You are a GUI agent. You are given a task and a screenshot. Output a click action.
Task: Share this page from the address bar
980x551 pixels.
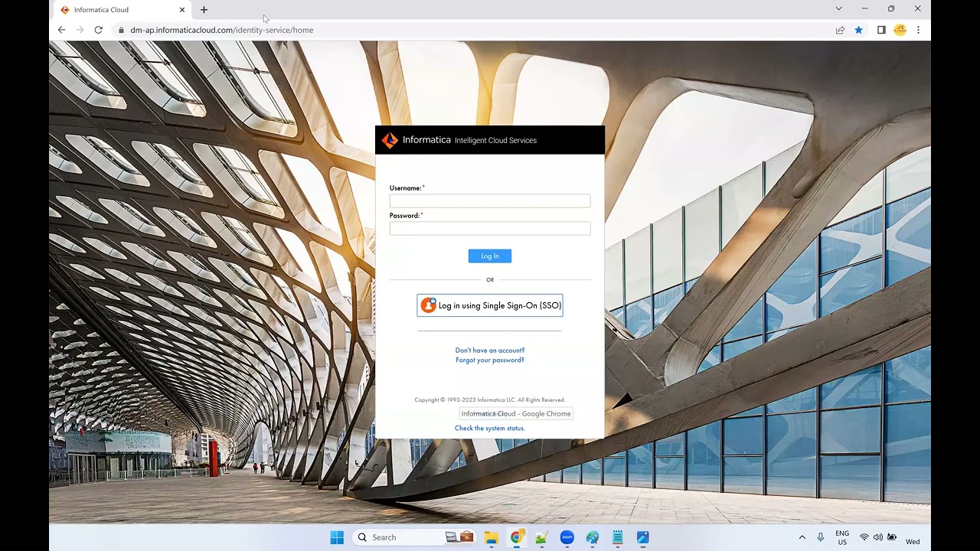click(x=840, y=30)
